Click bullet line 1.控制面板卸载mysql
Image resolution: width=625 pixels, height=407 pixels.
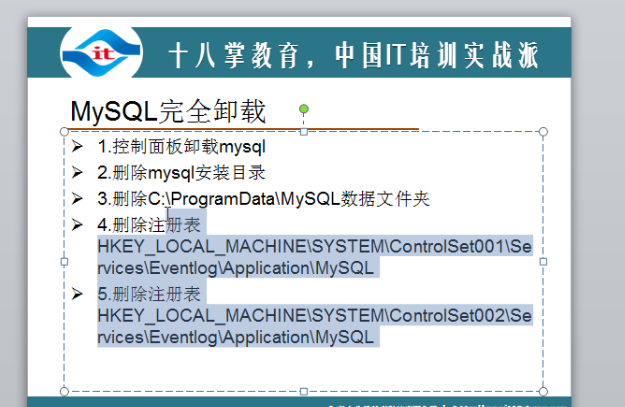tap(181, 147)
